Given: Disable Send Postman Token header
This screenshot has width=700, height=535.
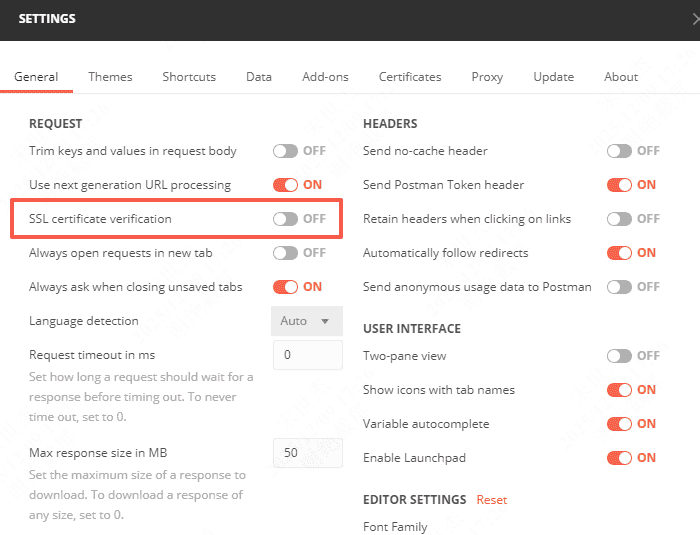Looking at the screenshot, I should pos(620,185).
